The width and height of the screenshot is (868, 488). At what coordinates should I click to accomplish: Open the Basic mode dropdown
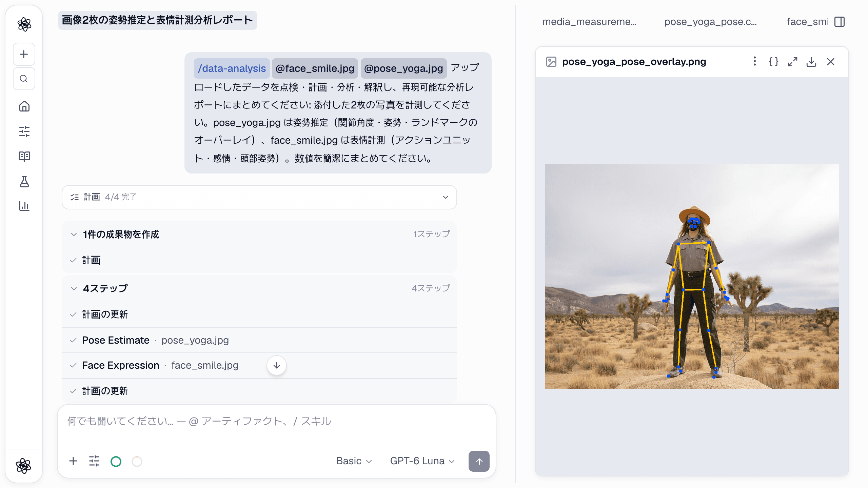pyautogui.click(x=354, y=461)
